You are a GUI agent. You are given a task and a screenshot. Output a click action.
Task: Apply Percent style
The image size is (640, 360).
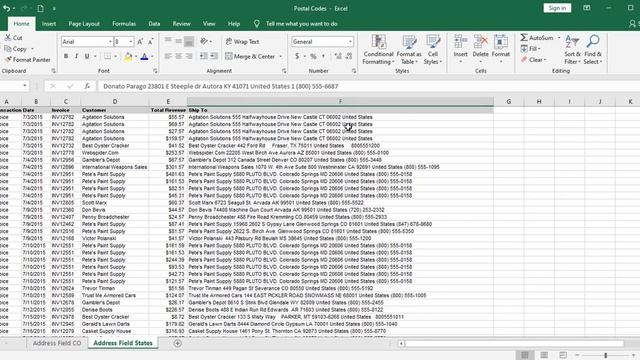(313, 56)
